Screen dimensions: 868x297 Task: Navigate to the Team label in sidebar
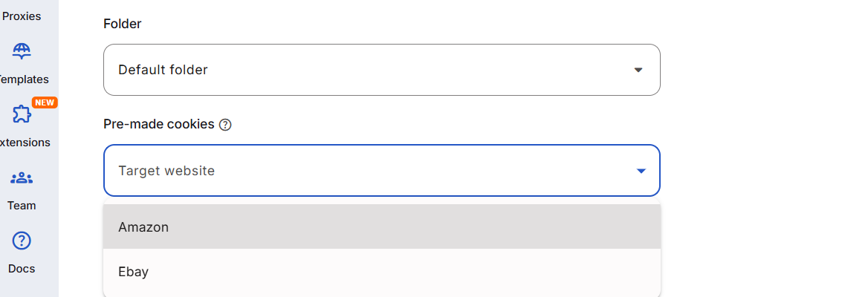click(x=22, y=206)
